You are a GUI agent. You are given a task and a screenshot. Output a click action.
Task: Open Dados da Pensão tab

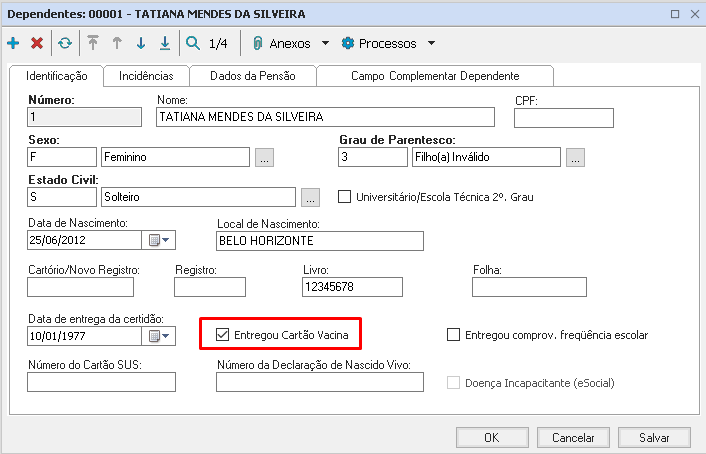[x=253, y=76]
